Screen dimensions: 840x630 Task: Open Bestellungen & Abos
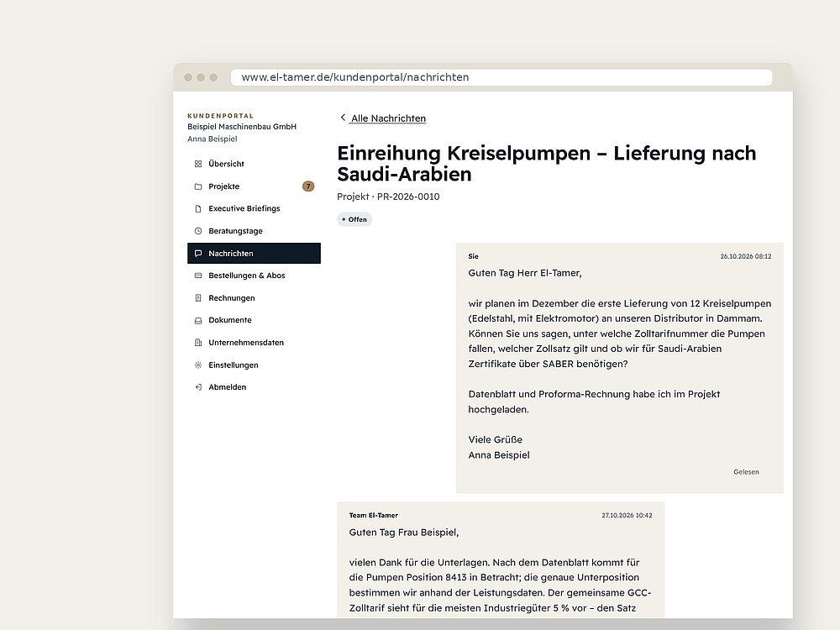pos(254,276)
